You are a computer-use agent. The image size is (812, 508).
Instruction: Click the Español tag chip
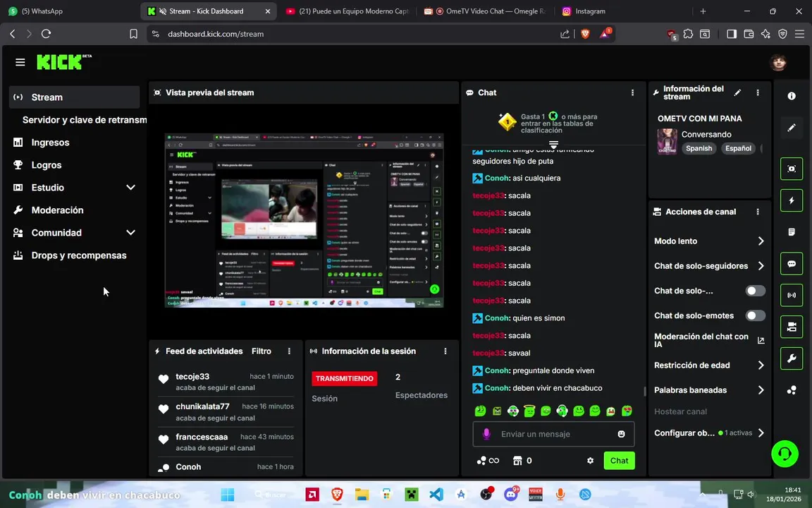click(738, 148)
